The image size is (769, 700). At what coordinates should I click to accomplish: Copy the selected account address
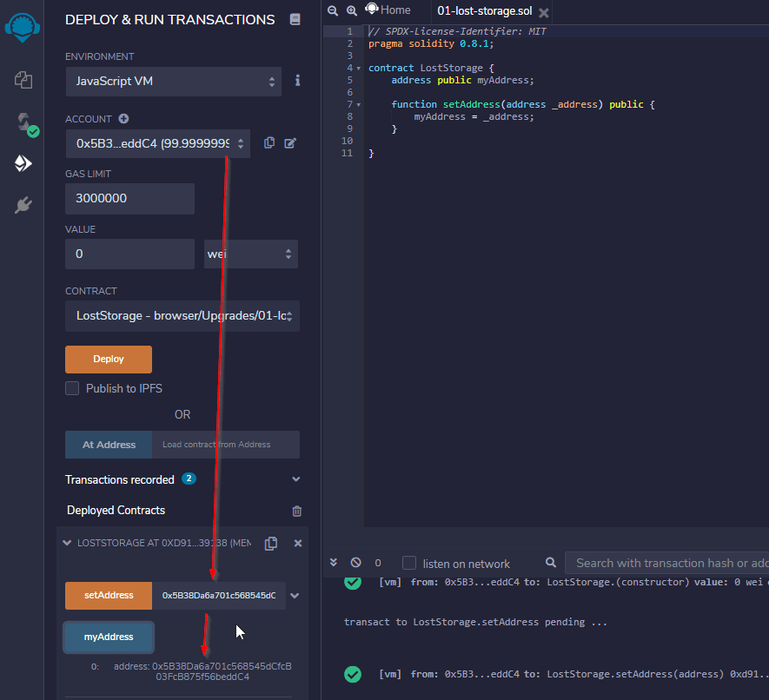(269, 142)
